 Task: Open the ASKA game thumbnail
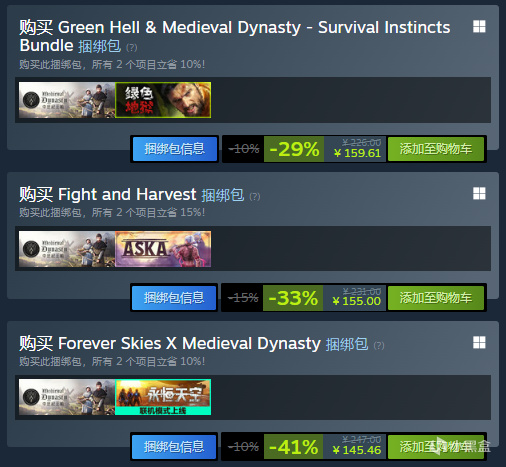pyautogui.click(x=163, y=249)
